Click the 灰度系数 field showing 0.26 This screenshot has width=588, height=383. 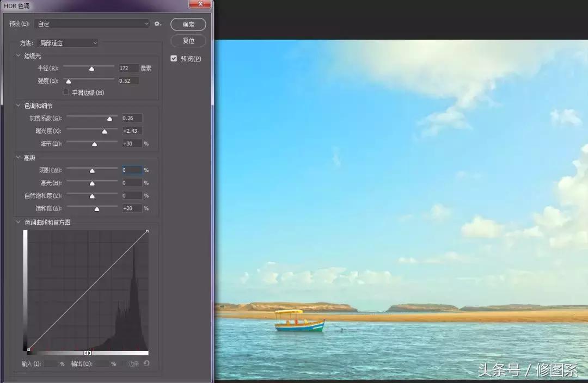tap(132, 118)
